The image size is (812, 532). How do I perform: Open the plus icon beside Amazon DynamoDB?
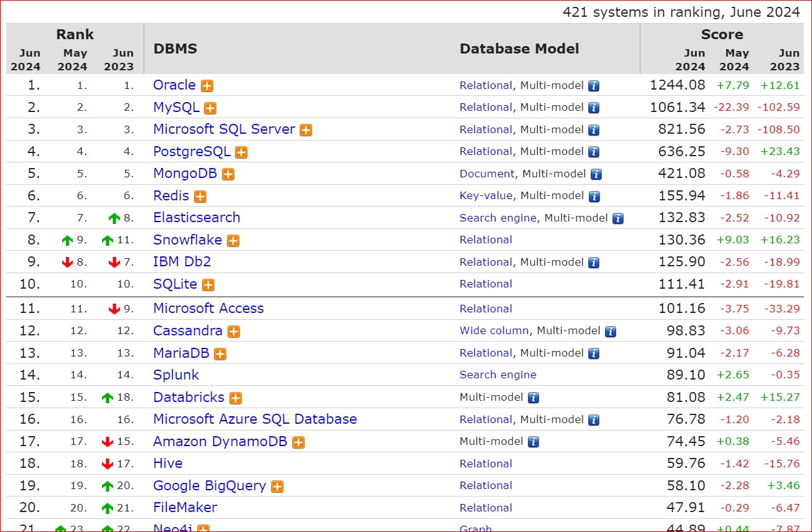pos(298,442)
